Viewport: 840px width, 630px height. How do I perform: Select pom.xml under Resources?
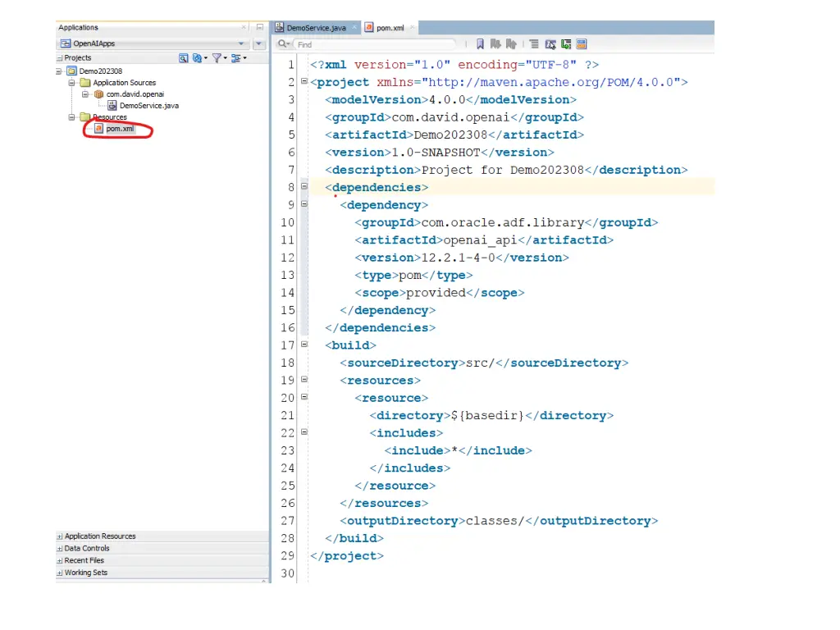[120, 129]
